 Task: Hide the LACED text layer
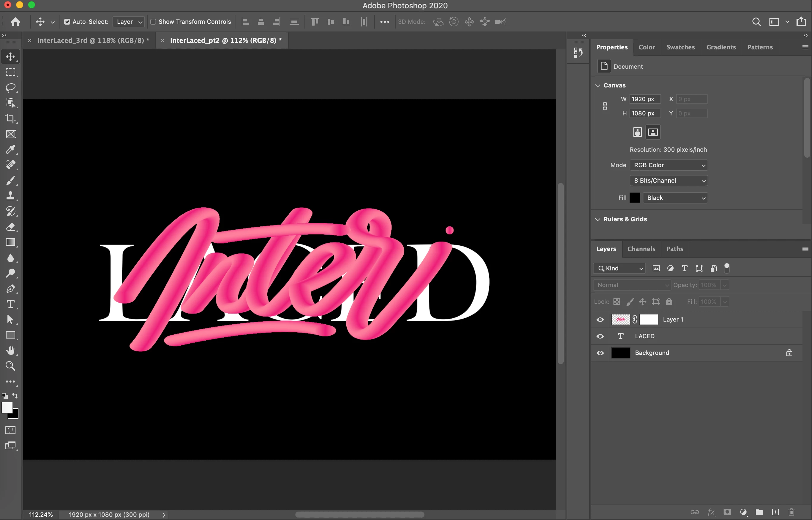point(600,336)
